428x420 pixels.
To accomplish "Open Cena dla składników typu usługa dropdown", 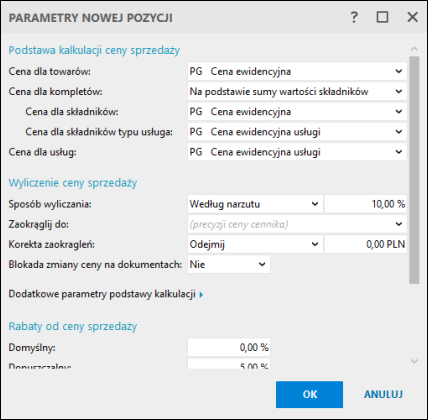I will coord(297,132).
